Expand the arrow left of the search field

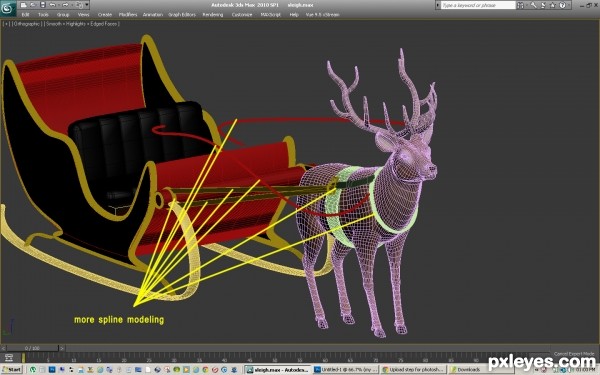[437, 5]
